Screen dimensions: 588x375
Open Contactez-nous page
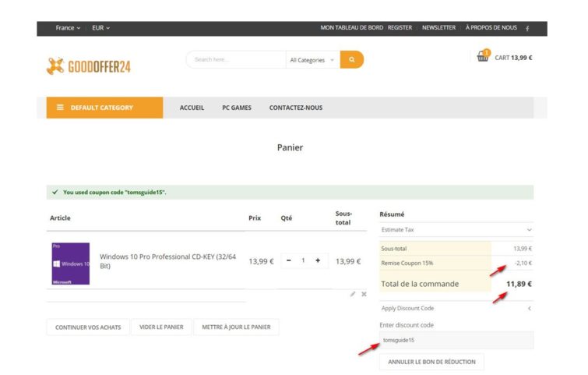tap(295, 108)
